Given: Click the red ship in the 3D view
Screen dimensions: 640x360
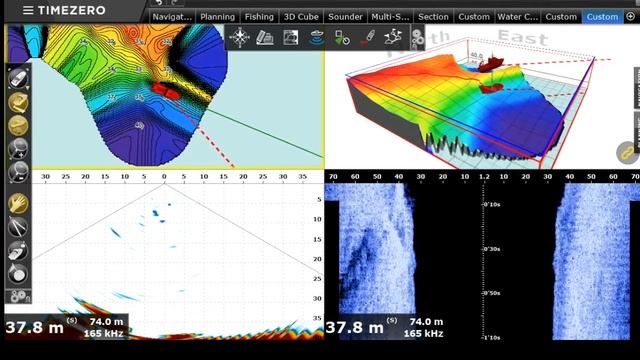Looking at the screenshot, I should (491, 63).
